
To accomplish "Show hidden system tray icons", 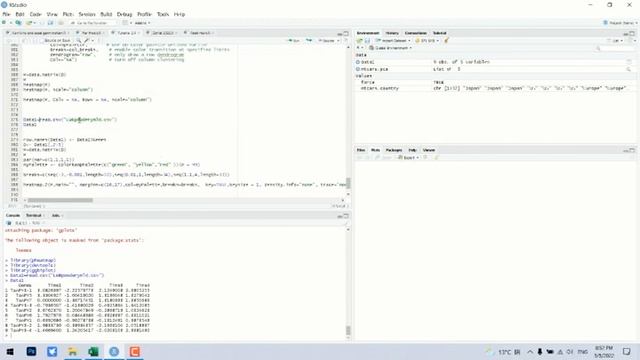I will pos(530,351).
